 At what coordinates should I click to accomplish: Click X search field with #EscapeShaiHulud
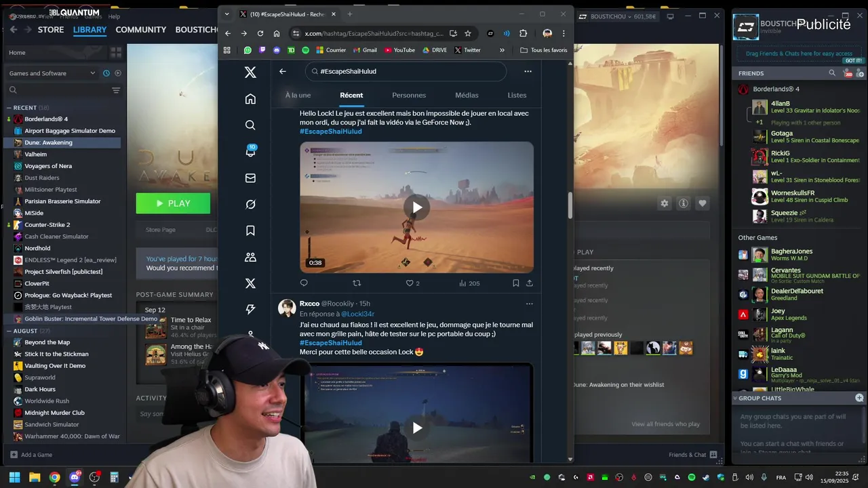(406, 71)
